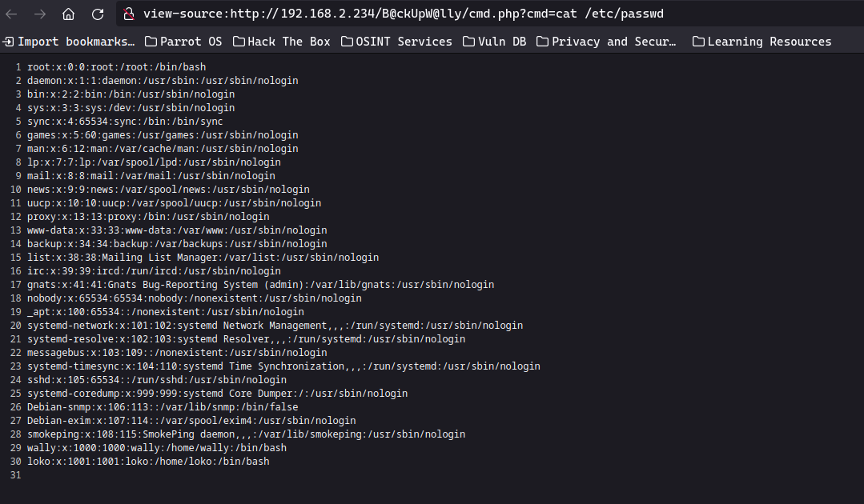Open Import bookmarks shortcut

pyautogui.click(x=69, y=42)
